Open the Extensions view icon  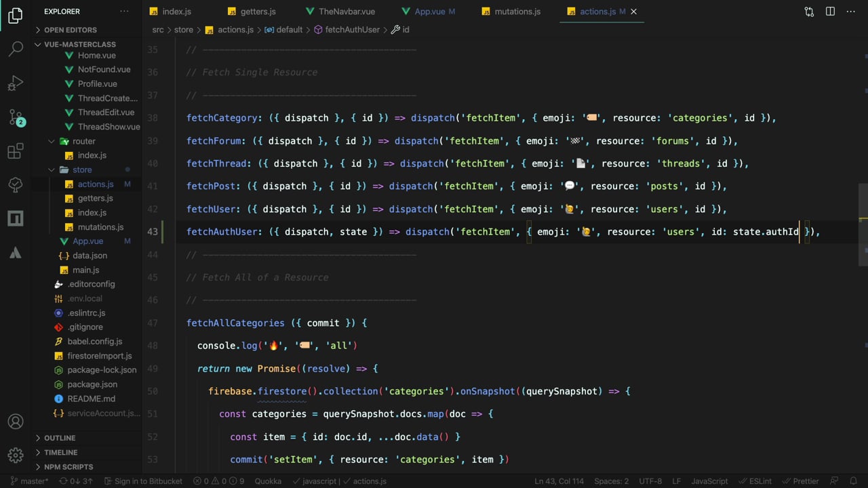[16, 150]
